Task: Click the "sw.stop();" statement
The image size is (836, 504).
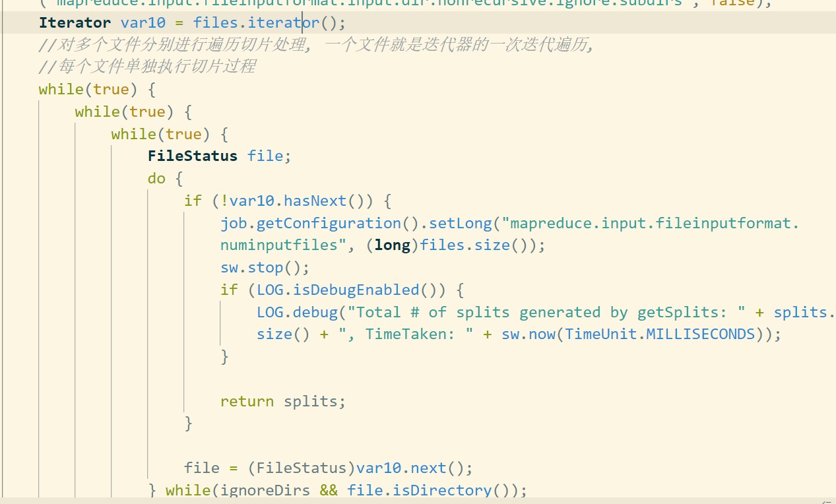Action: 265,267
